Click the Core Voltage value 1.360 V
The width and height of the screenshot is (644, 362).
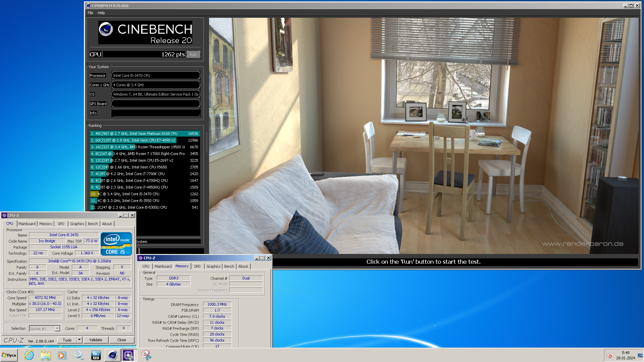(x=87, y=253)
